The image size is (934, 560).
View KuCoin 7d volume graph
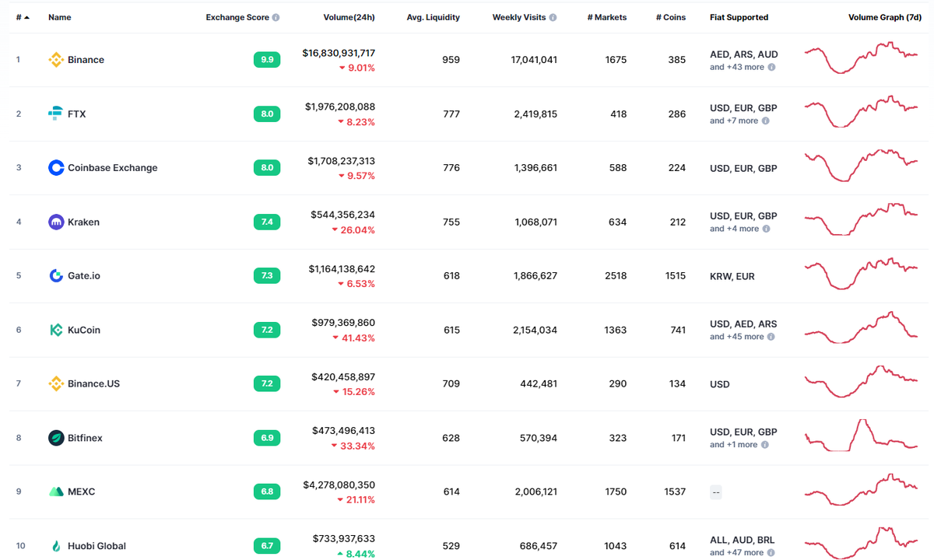click(862, 328)
